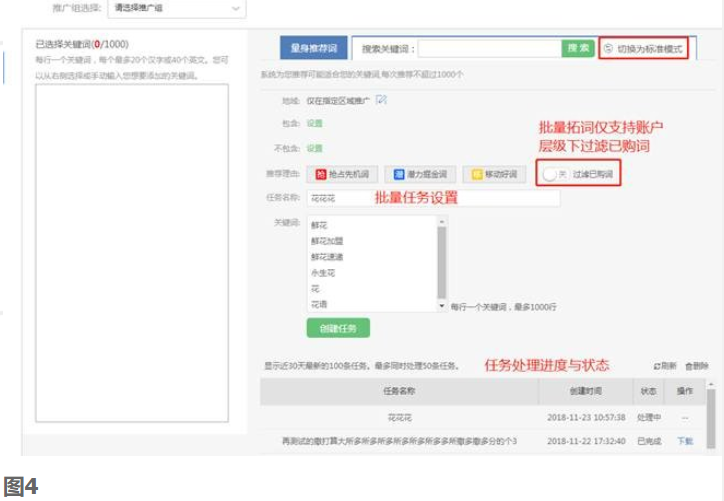Click the blue icon for 潜力掘金词

399,174
